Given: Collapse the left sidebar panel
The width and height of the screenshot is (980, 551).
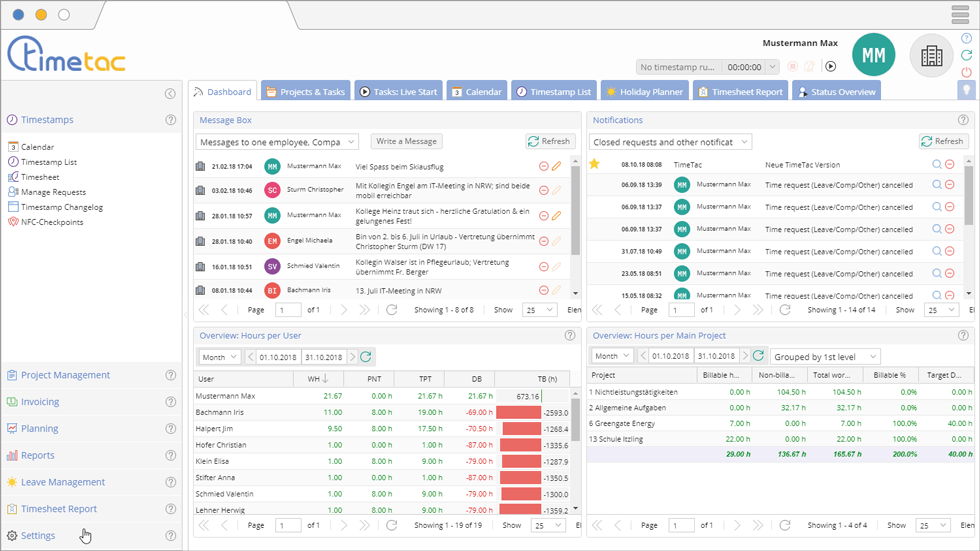Looking at the screenshot, I should pos(170,94).
